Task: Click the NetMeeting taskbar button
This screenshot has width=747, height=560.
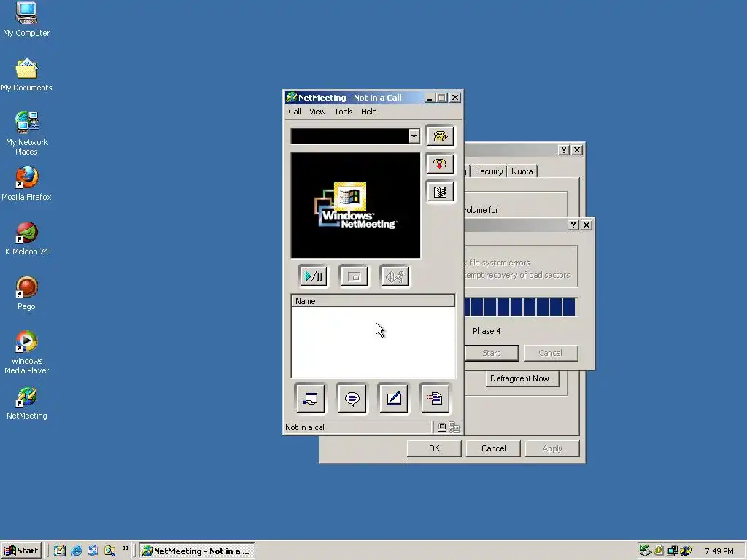Action: (197, 551)
